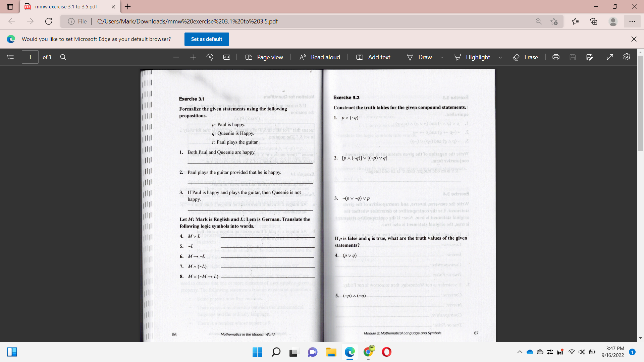Open the Add text tool
Screen dimensions: 644x362
point(373,57)
